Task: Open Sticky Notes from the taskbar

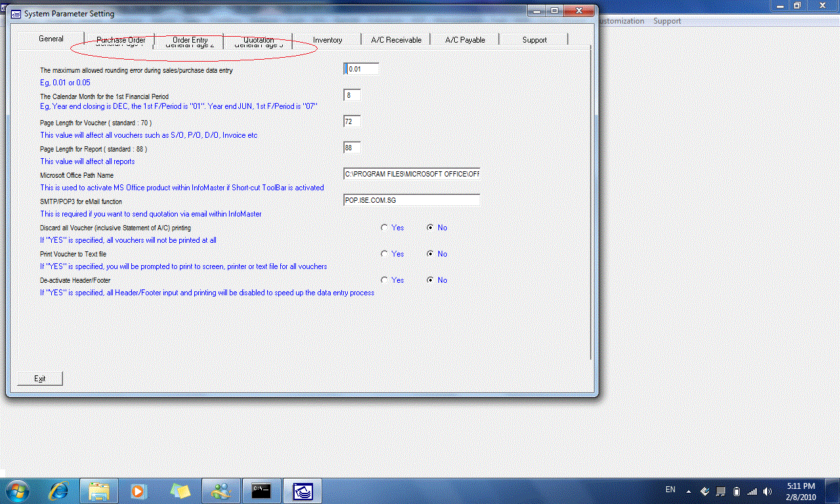Action: pyautogui.click(x=180, y=490)
